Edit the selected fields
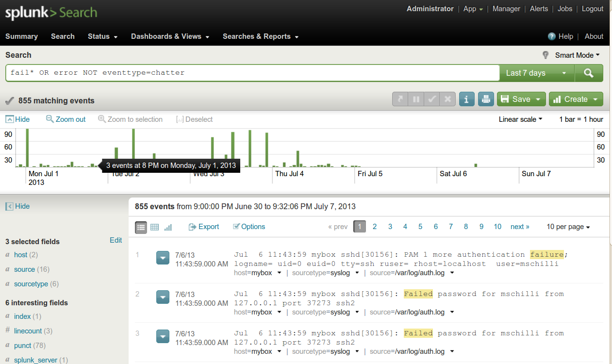The width and height of the screenshot is (612, 364). (x=116, y=240)
